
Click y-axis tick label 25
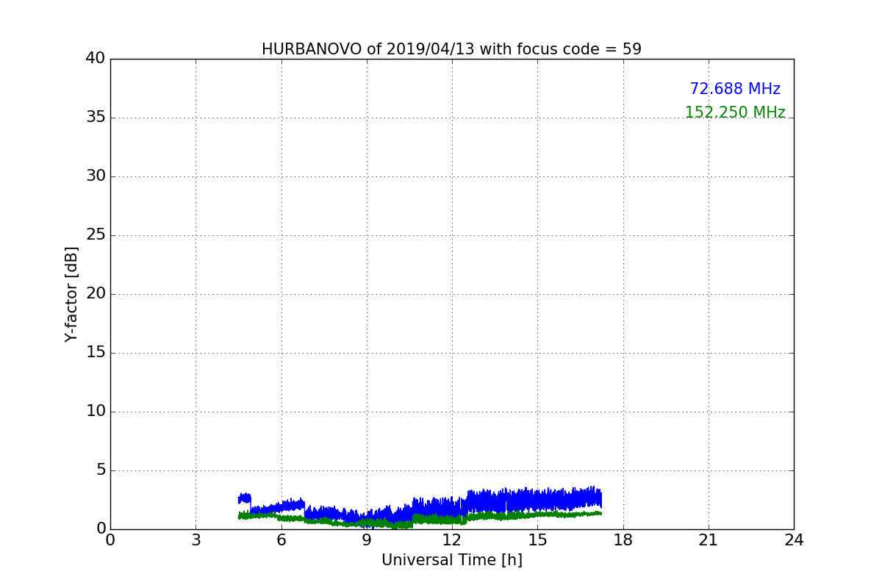point(96,235)
